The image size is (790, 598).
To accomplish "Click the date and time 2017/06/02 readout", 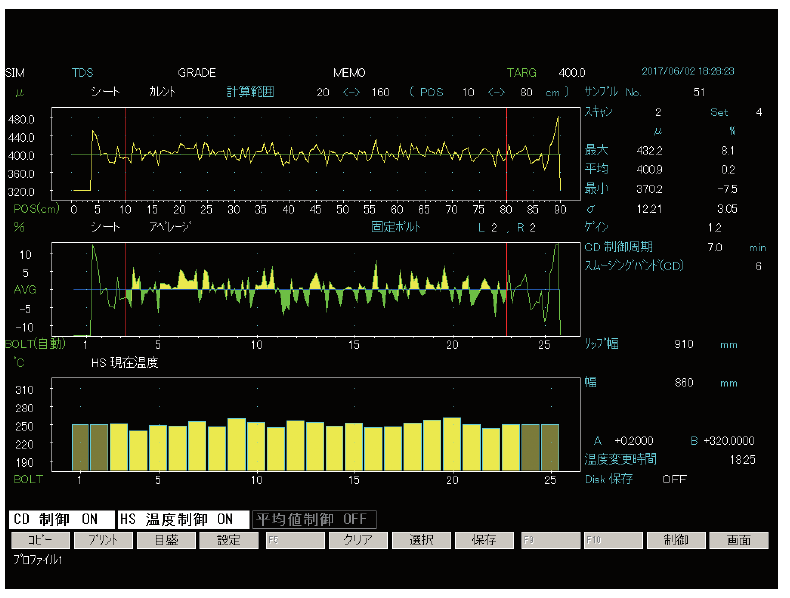I will pos(688,72).
